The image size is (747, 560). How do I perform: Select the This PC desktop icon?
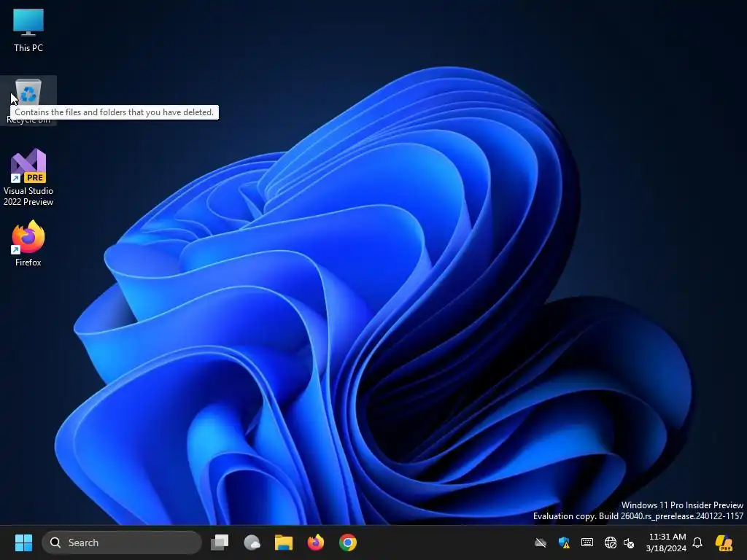[x=28, y=30]
